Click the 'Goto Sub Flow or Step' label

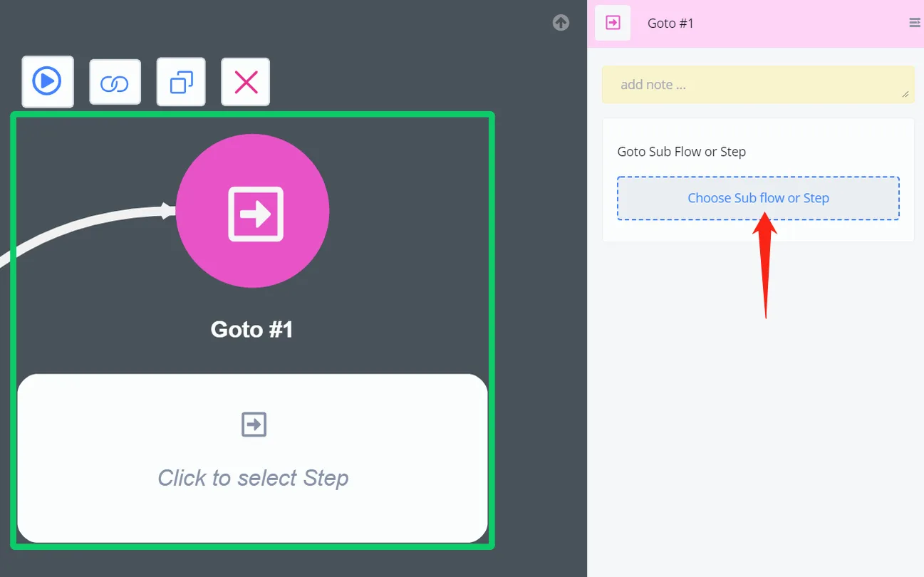(x=682, y=152)
